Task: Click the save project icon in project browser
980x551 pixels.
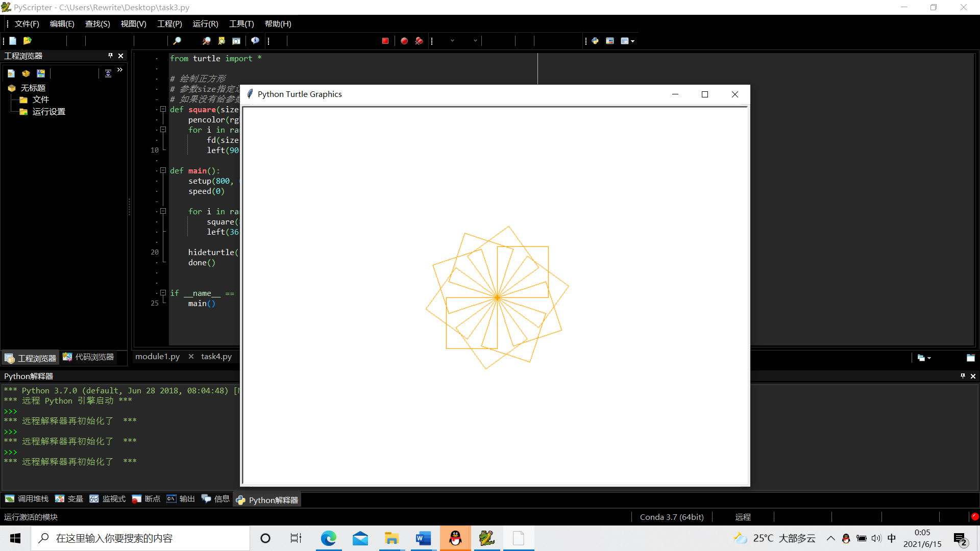Action: tap(41, 73)
